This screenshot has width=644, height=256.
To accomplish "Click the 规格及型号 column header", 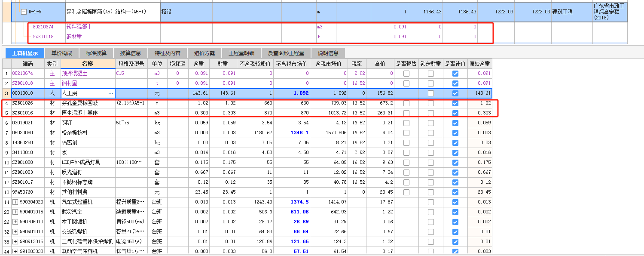I will point(131,64).
